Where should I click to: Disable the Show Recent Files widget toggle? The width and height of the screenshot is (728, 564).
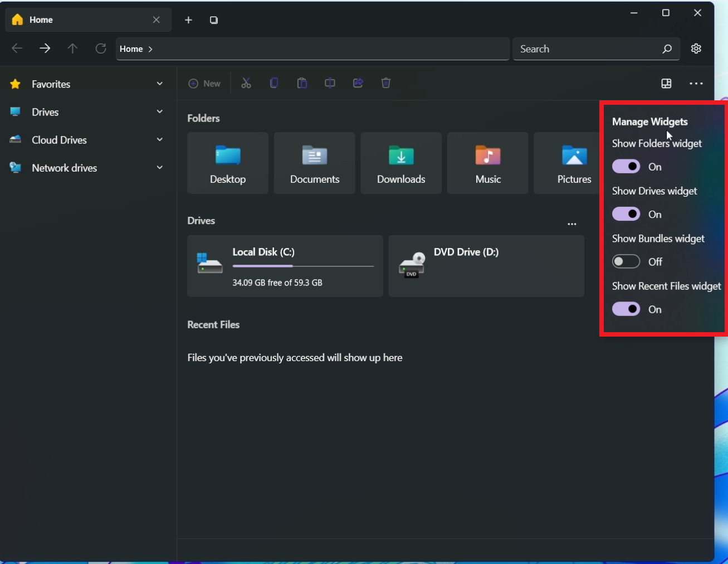(x=626, y=309)
